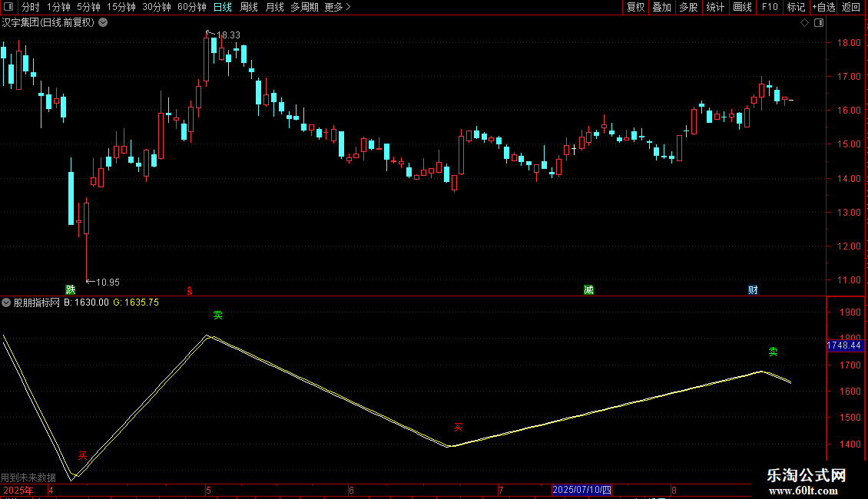The width and height of the screenshot is (868, 499).
Task: Switch to 月线 monthly chart
Action: (x=274, y=7)
